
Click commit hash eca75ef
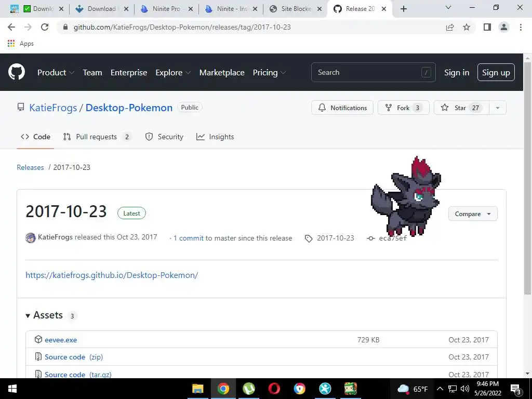tap(393, 238)
